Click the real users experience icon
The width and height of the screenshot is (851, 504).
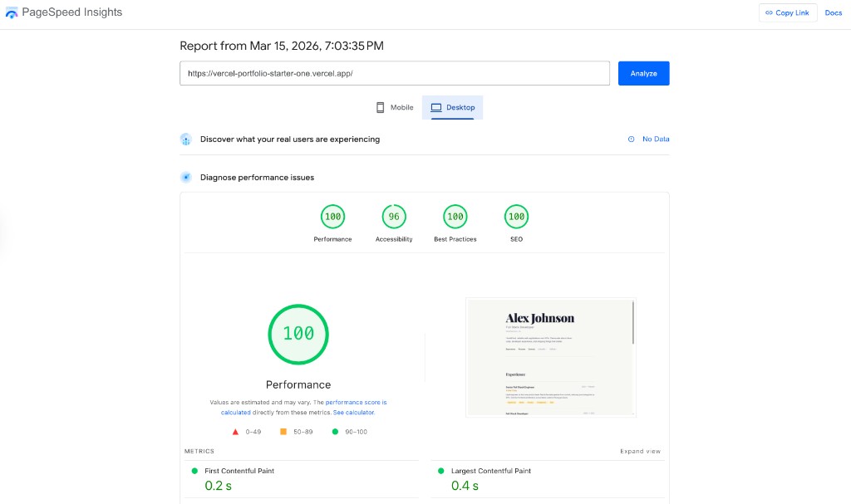coord(186,139)
